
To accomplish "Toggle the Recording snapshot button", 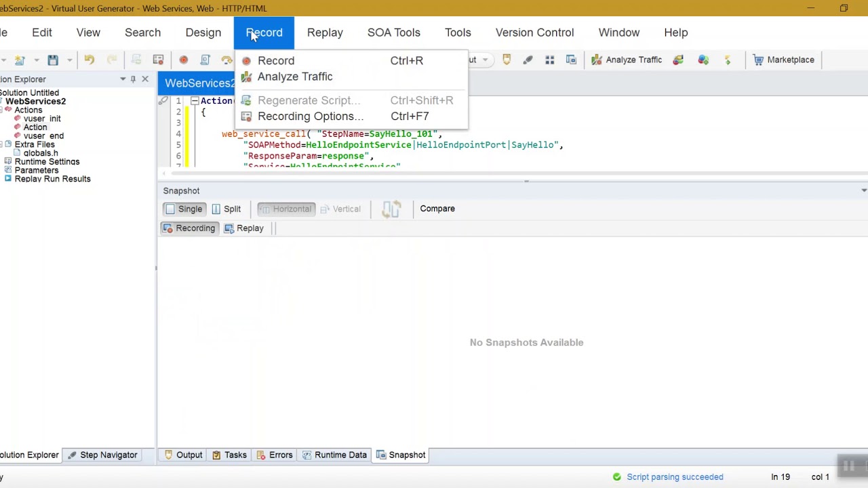I will [x=189, y=228].
